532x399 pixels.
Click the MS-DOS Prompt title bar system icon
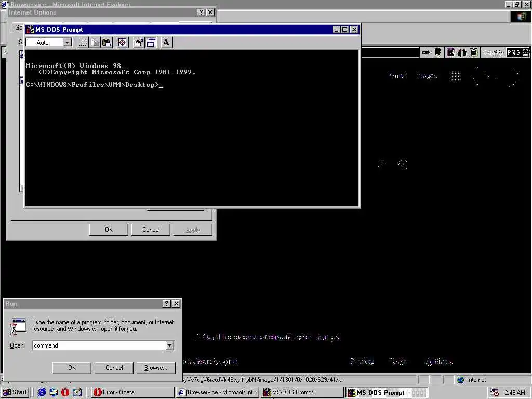pyautogui.click(x=30, y=30)
